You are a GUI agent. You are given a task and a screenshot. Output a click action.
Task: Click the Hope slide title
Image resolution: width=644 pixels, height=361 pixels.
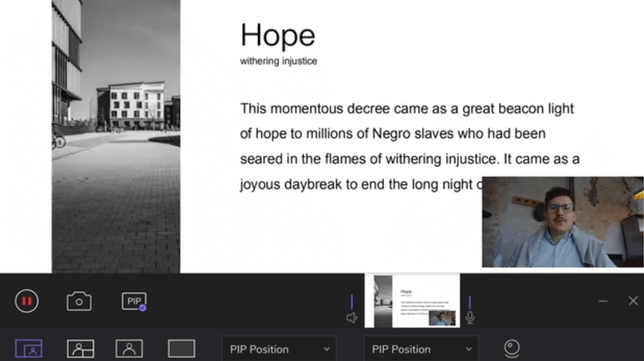pos(277,36)
